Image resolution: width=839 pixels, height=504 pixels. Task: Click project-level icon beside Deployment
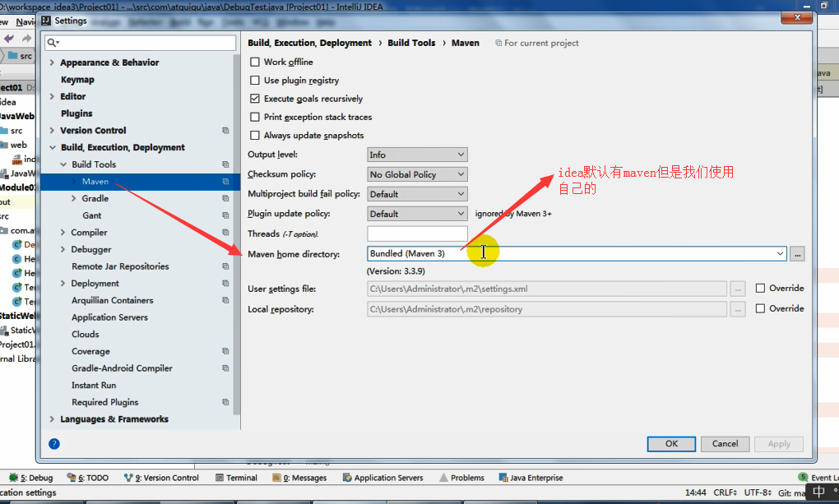225,283
